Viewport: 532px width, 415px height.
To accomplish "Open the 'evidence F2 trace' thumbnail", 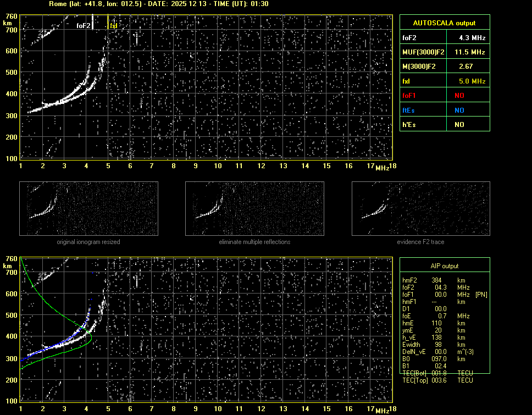I will (420, 208).
